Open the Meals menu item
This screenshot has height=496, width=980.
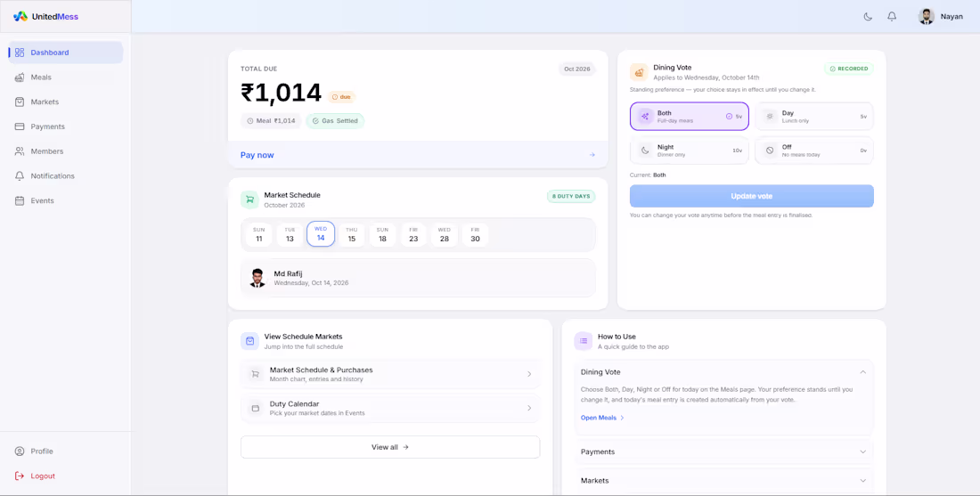(x=66, y=77)
